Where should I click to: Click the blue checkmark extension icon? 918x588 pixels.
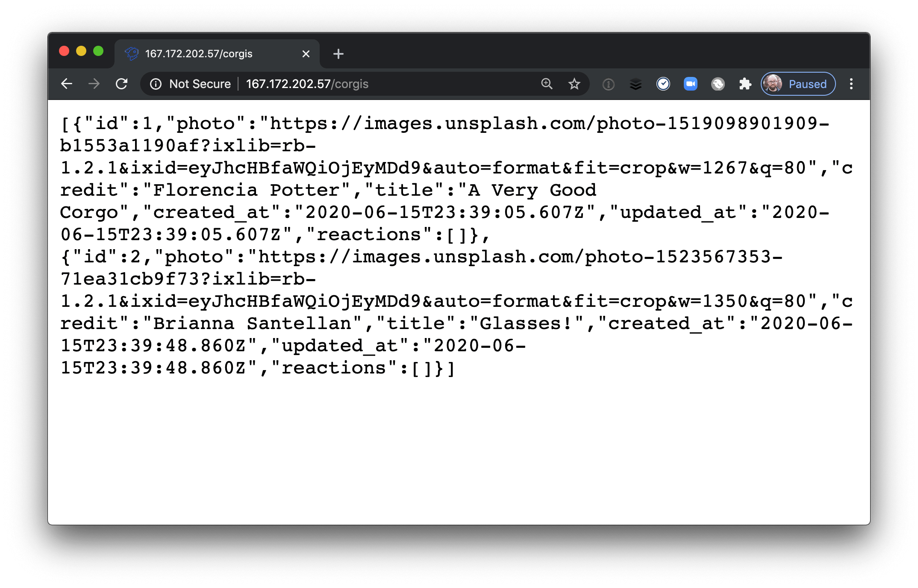(x=663, y=84)
